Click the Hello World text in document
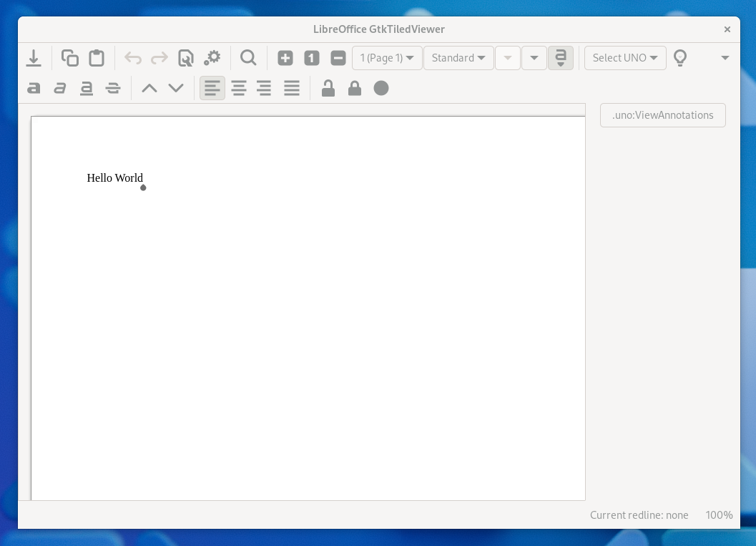 (114, 178)
